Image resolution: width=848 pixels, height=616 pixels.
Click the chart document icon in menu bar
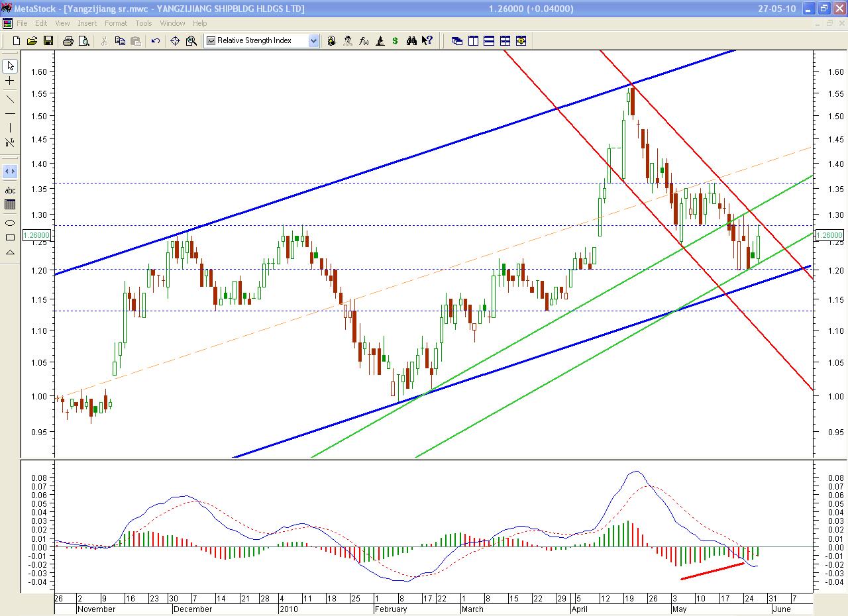pos(7,23)
